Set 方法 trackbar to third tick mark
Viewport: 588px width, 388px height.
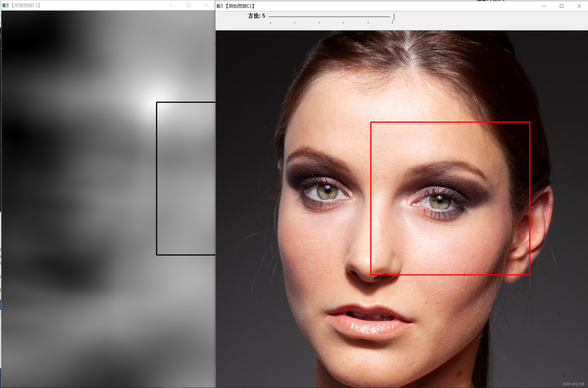pyautogui.click(x=319, y=17)
